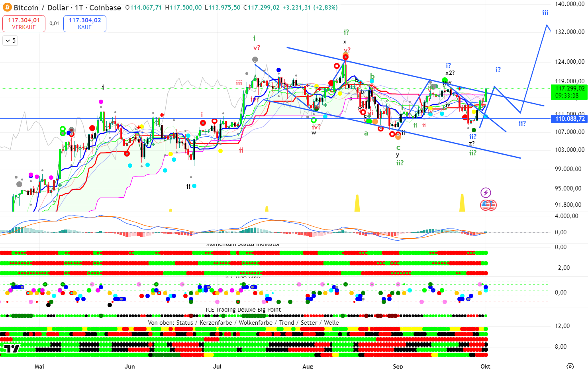
Task: Click the ICE Trading Deluxe Big Point title
Action: coord(243,310)
